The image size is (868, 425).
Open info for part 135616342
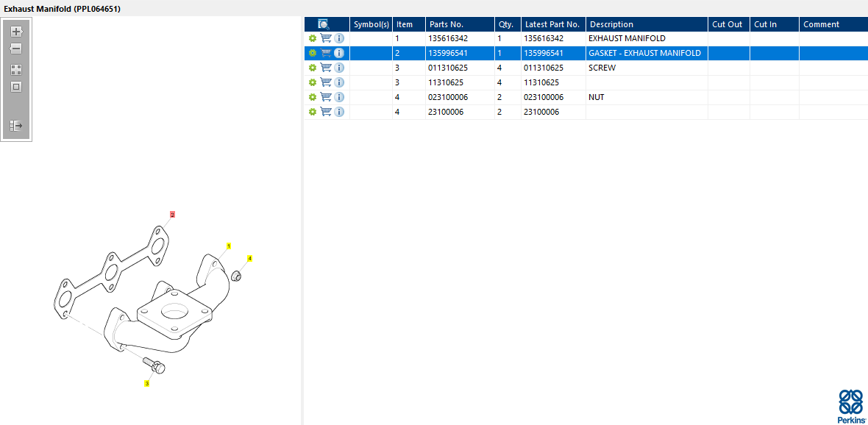pos(339,39)
